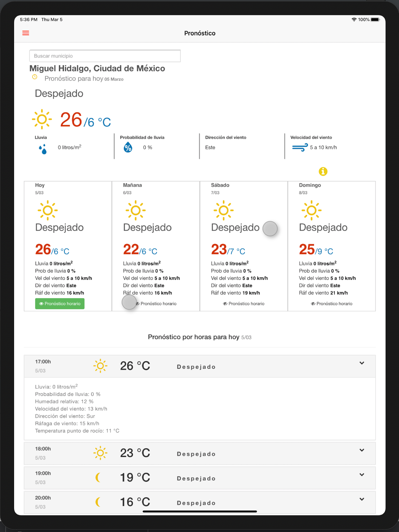The height and width of the screenshot is (532, 399).
Task: Click the Pronóstico page title
Action: [200, 33]
